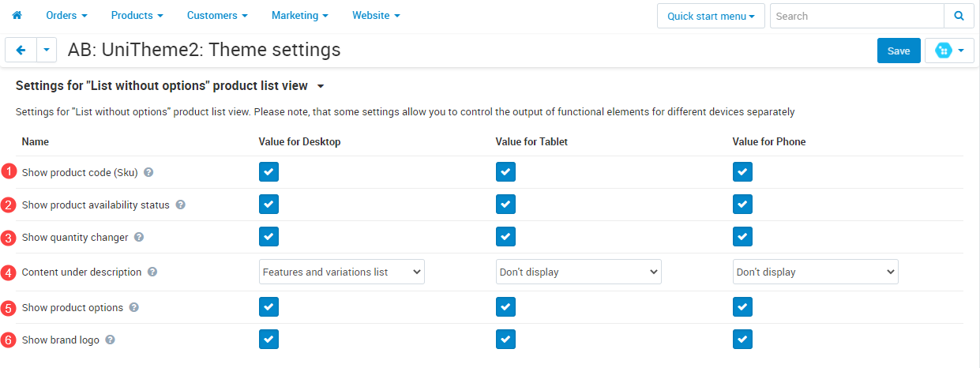Show help for Show quantity changer
Screen dimensions: 980x368
(139, 237)
